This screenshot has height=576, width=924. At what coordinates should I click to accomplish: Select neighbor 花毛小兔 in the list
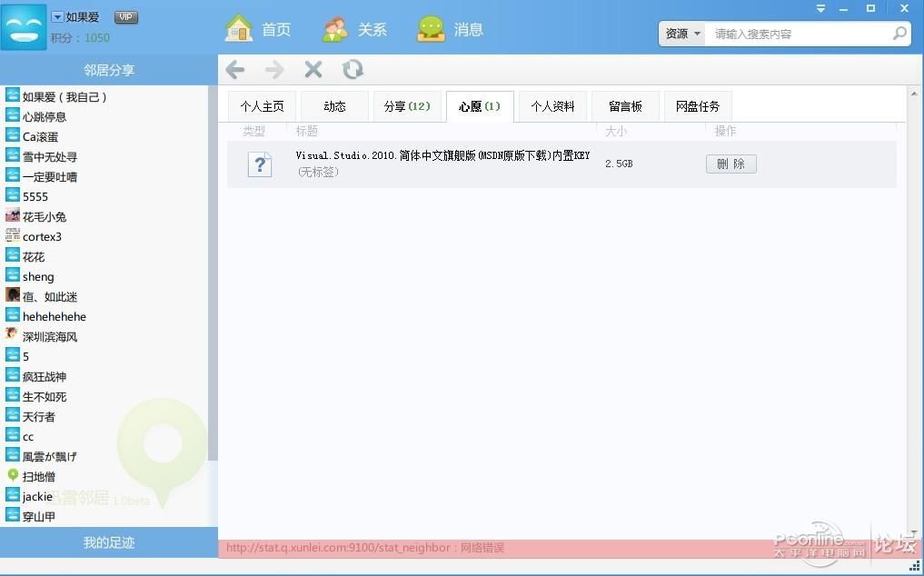click(44, 216)
